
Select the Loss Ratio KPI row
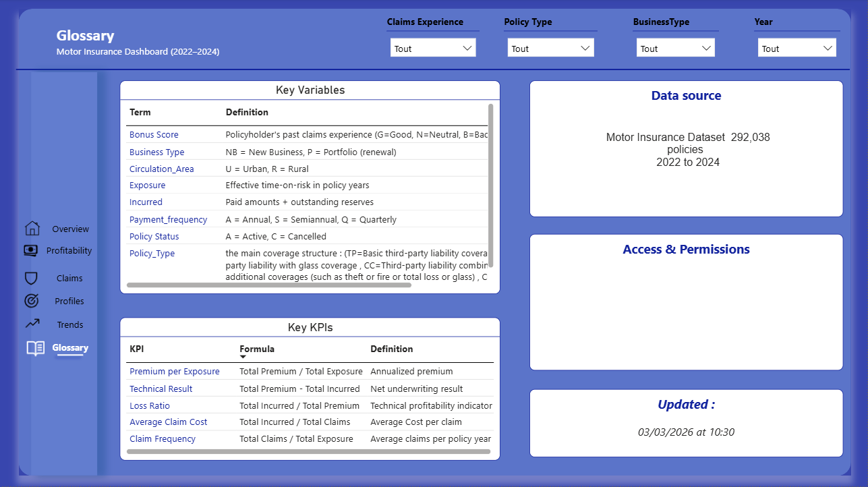coord(150,406)
